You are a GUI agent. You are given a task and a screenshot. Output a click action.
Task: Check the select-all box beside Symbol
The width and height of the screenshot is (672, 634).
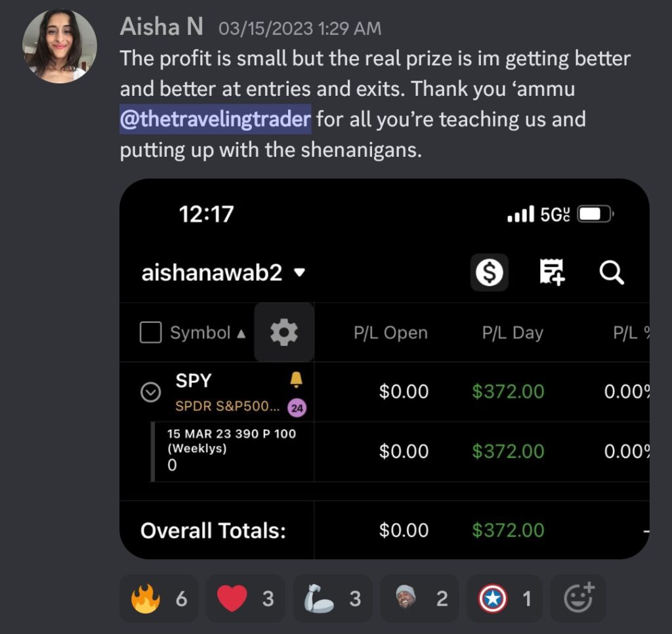[151, 333]
